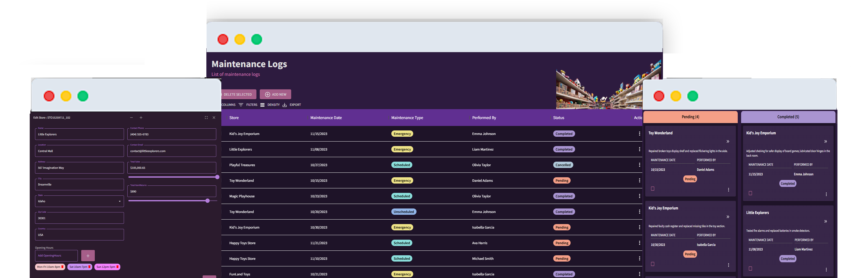Screen dimensions: 868x278
Task: Select the checkbox on Kid's Joy Emporium completed card
Action: 750,193
